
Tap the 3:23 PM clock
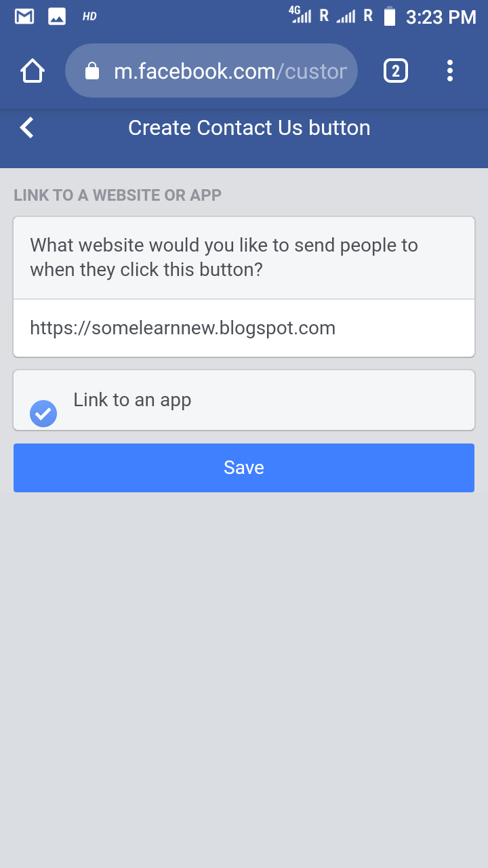pos(441,18)
